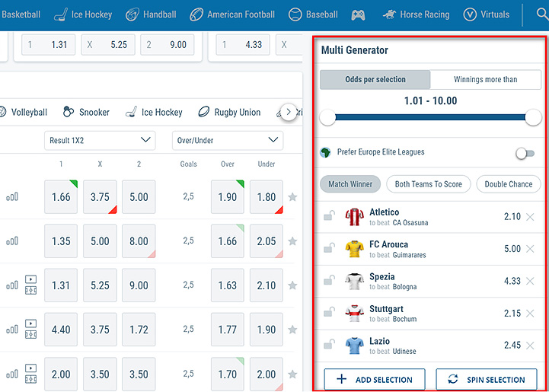Toggle Prefer Europe Elite Leagues switch
This screenshot has height=392, width=549.
[525, 153]
